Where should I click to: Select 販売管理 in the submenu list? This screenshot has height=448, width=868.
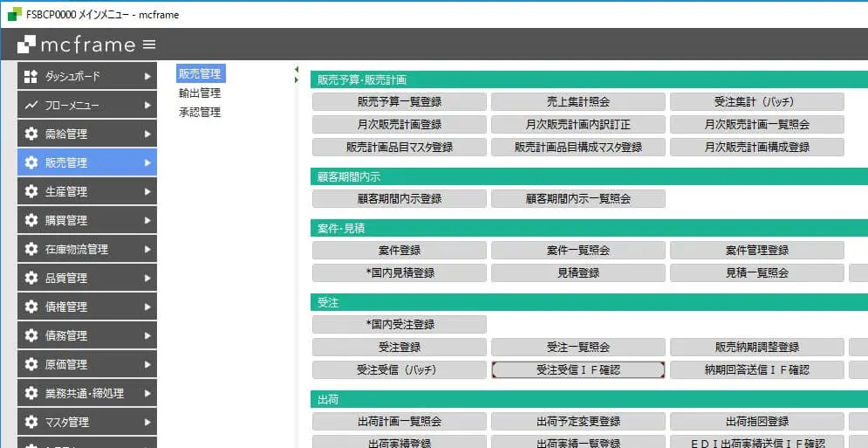click(x=201, y=73)
